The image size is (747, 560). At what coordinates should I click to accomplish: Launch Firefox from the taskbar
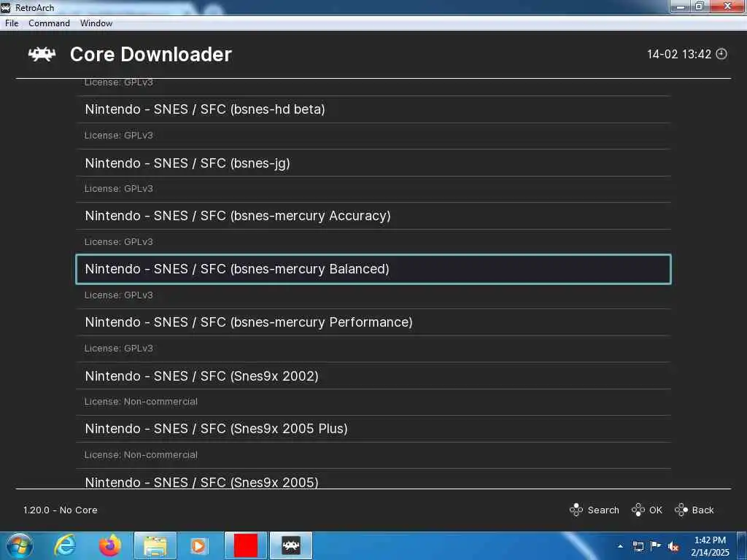coord(110,545)
